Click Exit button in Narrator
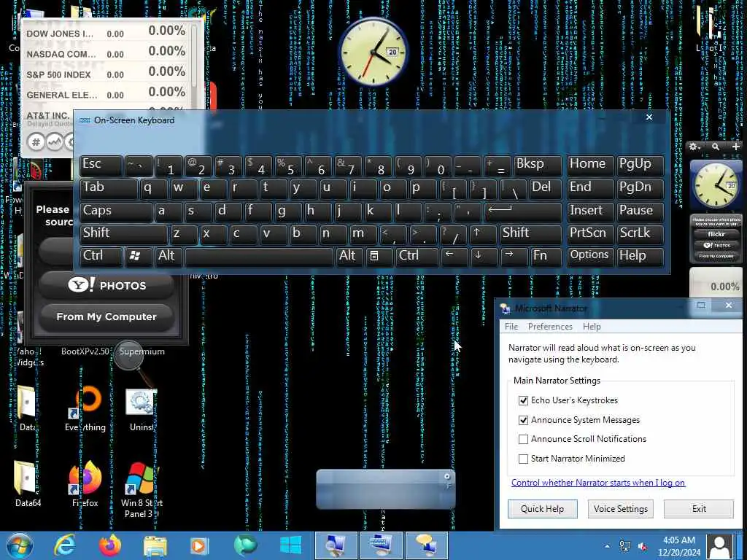 [x=699, y=508]
